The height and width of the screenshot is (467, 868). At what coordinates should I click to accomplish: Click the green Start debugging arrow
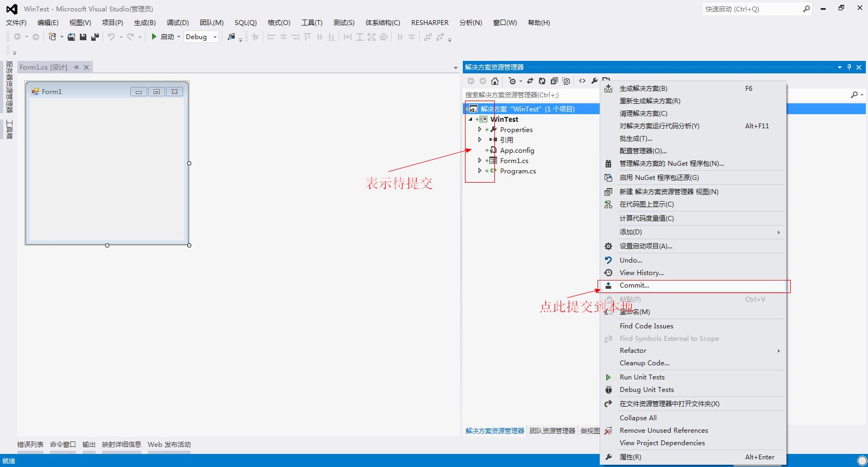154,36
